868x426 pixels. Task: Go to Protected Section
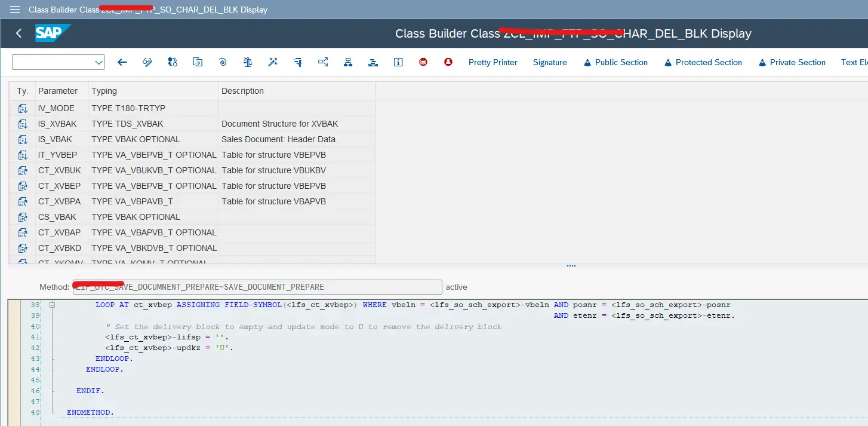pyautogui.click(x=703, y=62)
